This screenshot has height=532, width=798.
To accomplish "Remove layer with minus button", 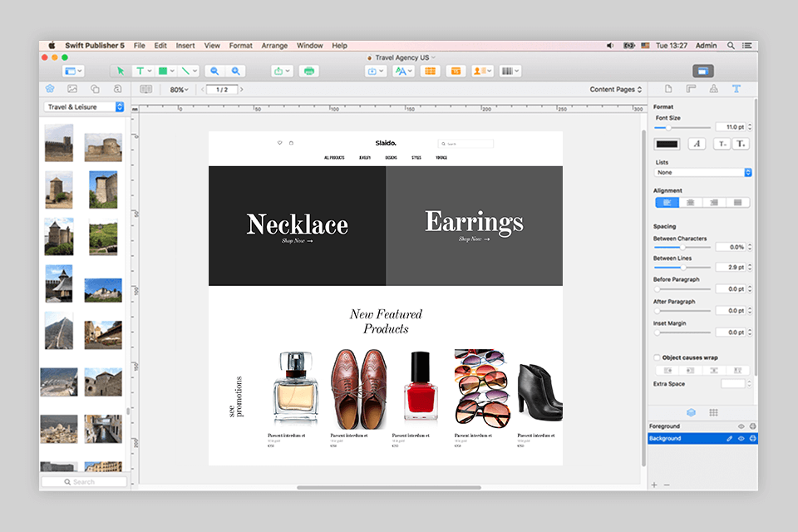I will pos(667,485).
